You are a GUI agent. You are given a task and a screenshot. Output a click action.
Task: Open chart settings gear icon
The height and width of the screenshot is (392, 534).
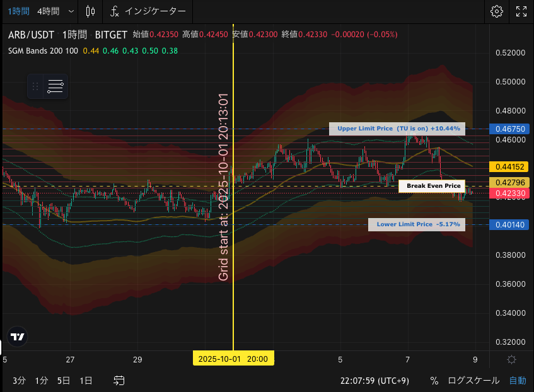coord(496,11)
